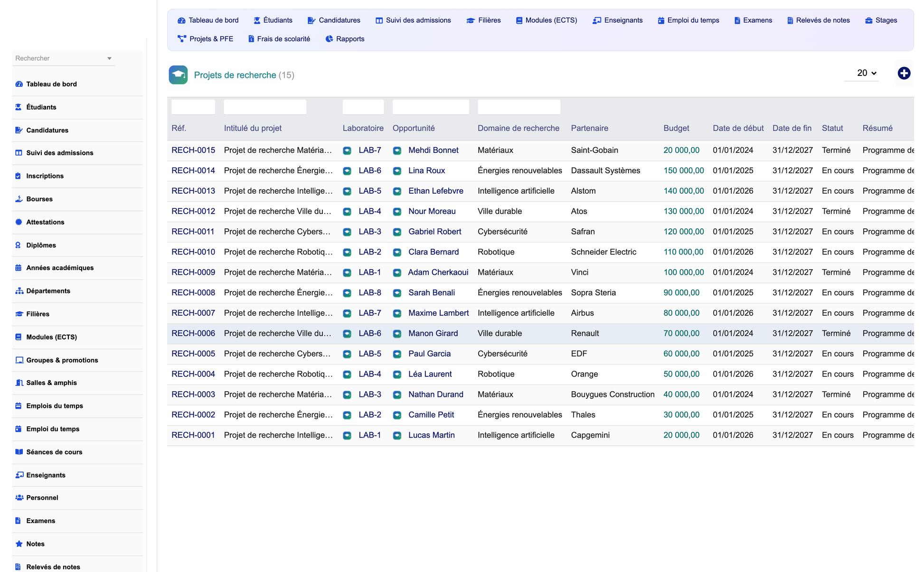
Task: Open opportunity link Camille Petit
Action: [431, 415]
